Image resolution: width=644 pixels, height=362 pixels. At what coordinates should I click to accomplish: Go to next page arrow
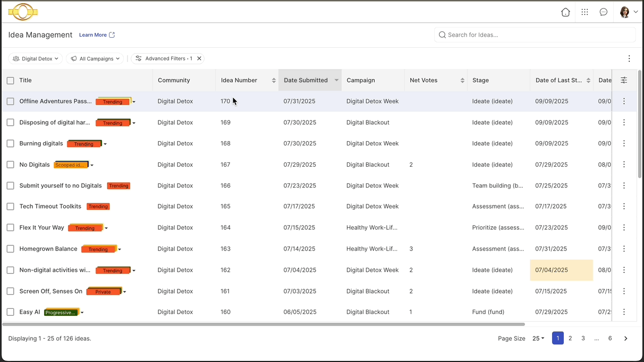626,339
